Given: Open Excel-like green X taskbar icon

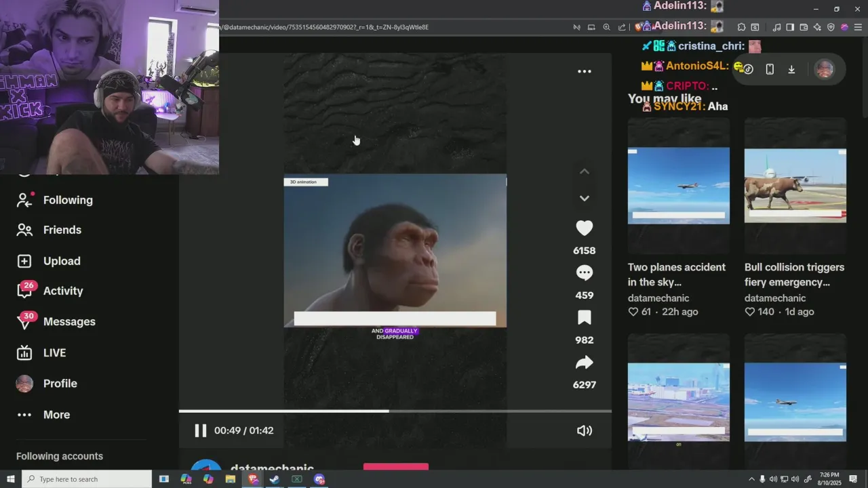Looking at the screenshot, I should (x=296, y=479).
